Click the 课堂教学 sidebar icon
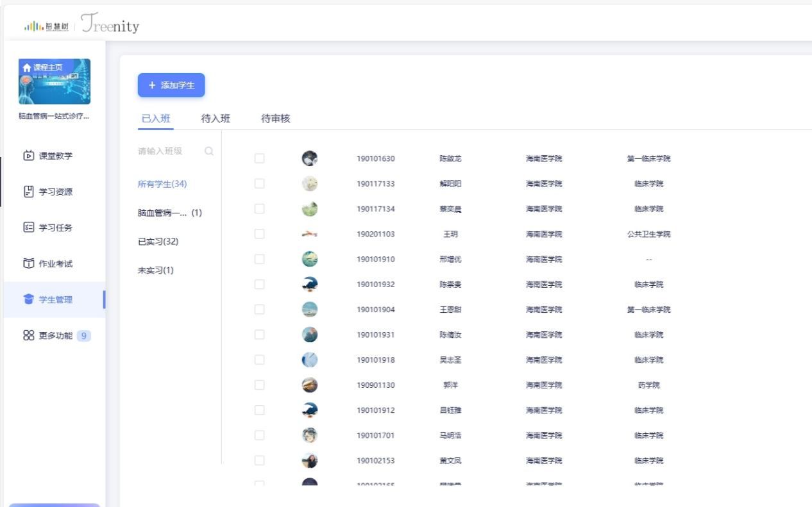812x507 pixels. 29,156
